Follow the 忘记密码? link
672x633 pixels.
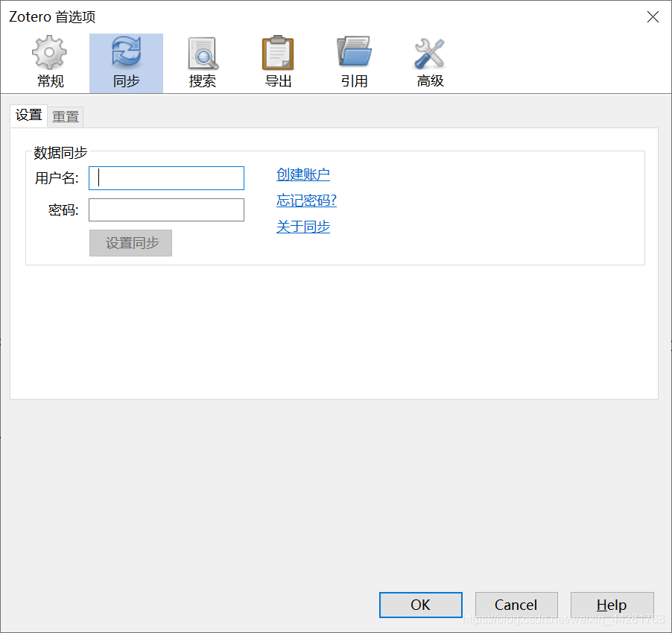[306, 201]
